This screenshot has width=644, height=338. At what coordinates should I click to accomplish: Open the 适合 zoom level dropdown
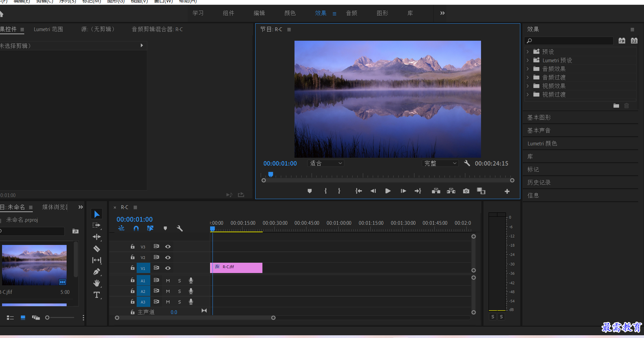[326, 164]
